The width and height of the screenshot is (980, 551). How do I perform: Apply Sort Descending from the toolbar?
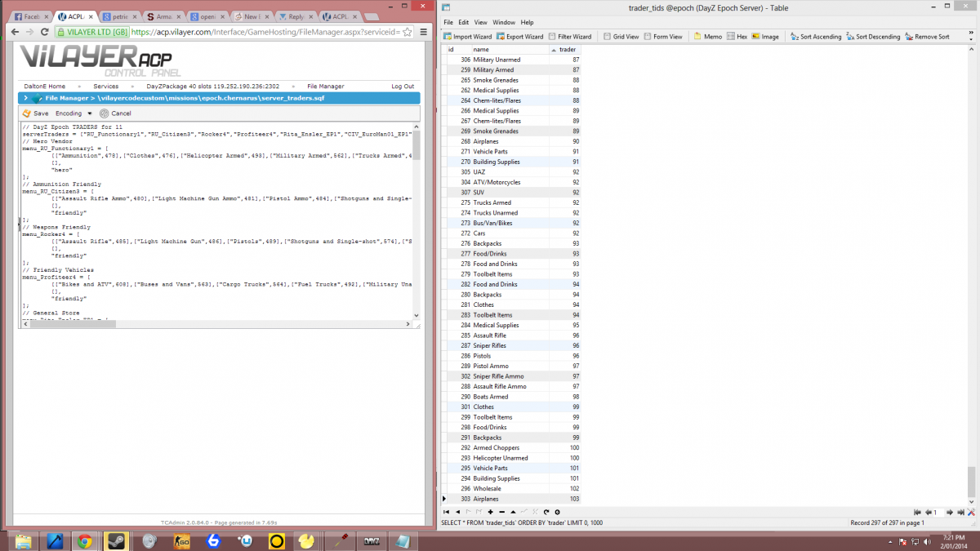[873, 37]
